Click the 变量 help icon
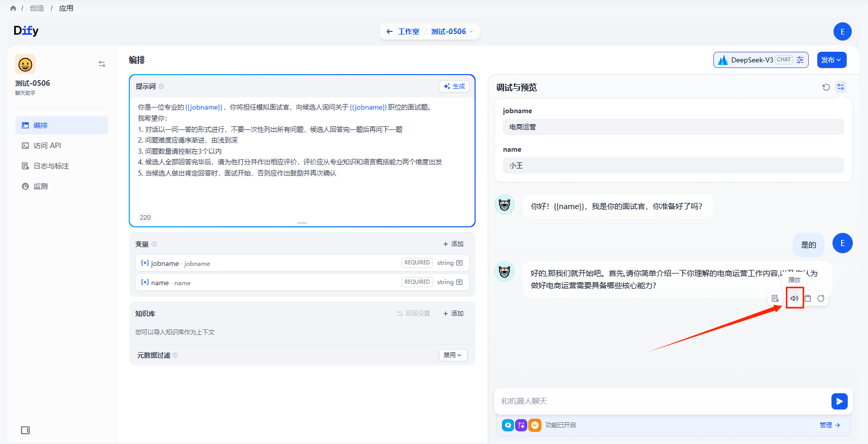868x444 pixels. (154, 244)
